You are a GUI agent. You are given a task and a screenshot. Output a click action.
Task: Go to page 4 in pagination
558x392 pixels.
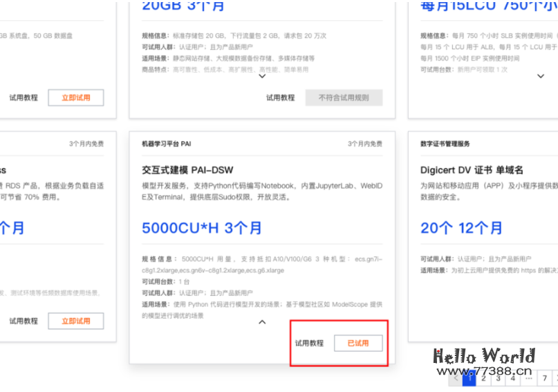512,378
